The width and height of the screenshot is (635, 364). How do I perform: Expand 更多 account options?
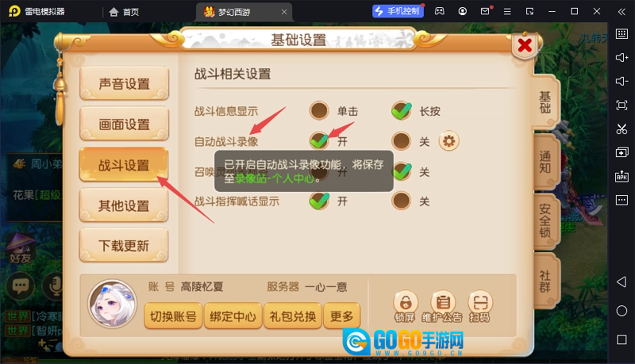coord(342,316)
